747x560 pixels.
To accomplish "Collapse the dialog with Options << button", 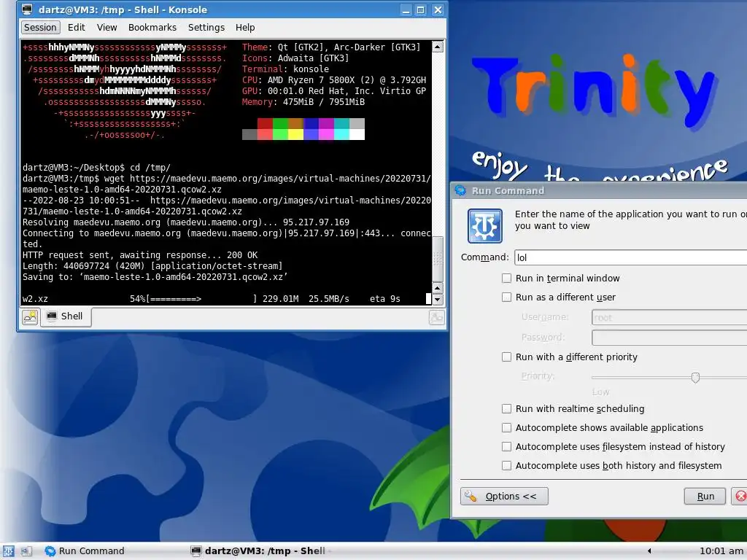I will [504, 496].
